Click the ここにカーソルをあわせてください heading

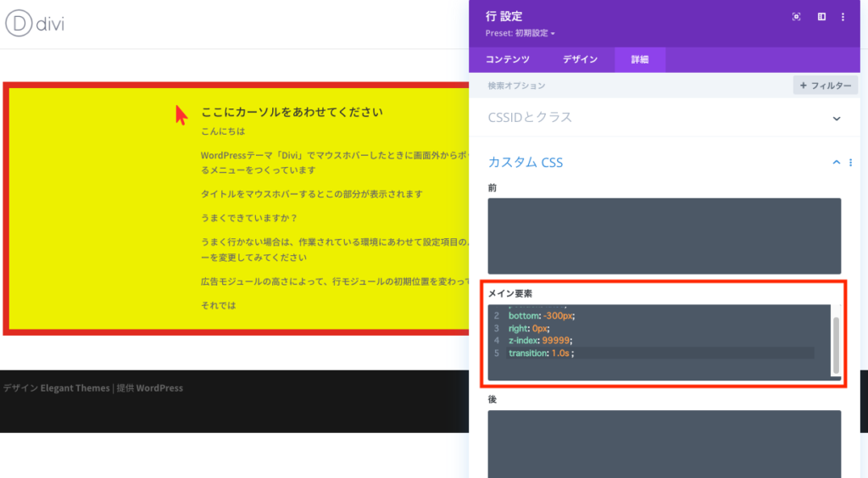(x=292, y=112)
